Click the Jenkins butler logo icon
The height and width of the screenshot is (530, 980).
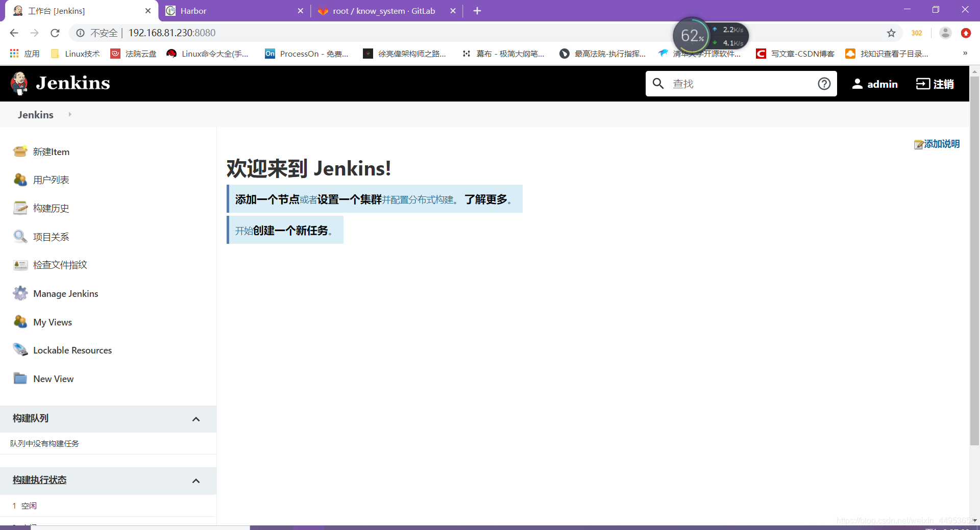pos(19,84)
